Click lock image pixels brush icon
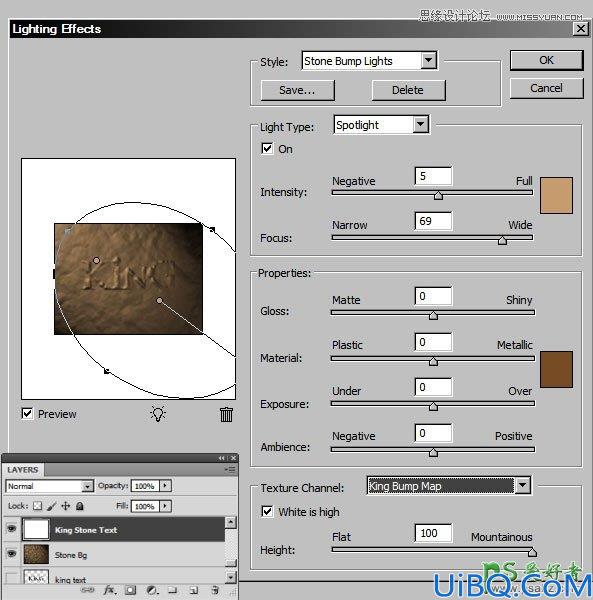Screen dimensions: 593x600 [52, 506]
